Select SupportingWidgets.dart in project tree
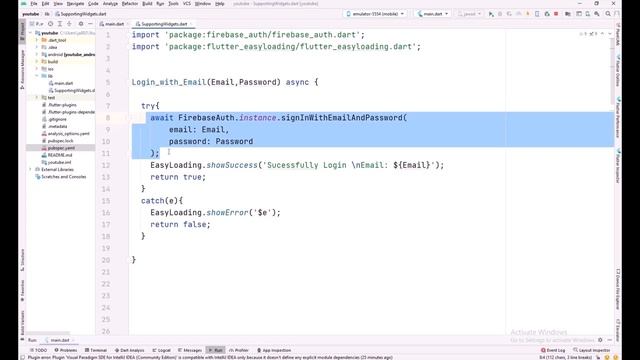The width and height of the screenshot is (640, 360). point(71,91)
